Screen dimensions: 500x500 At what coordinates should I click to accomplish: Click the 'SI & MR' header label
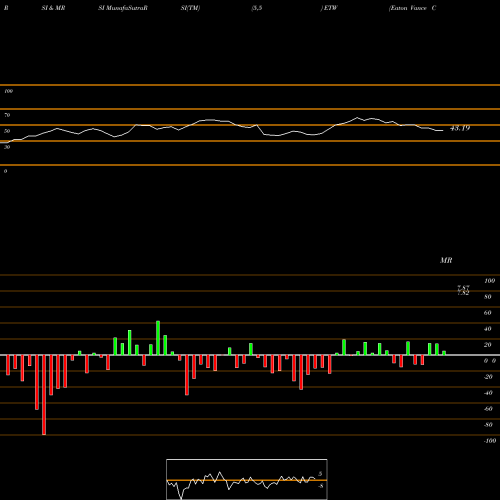[53, 8]
